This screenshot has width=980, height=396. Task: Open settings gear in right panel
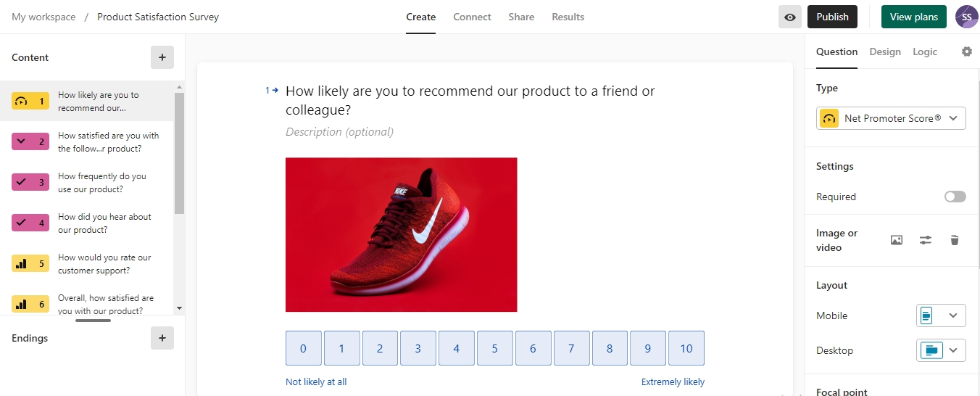[966, 51]
